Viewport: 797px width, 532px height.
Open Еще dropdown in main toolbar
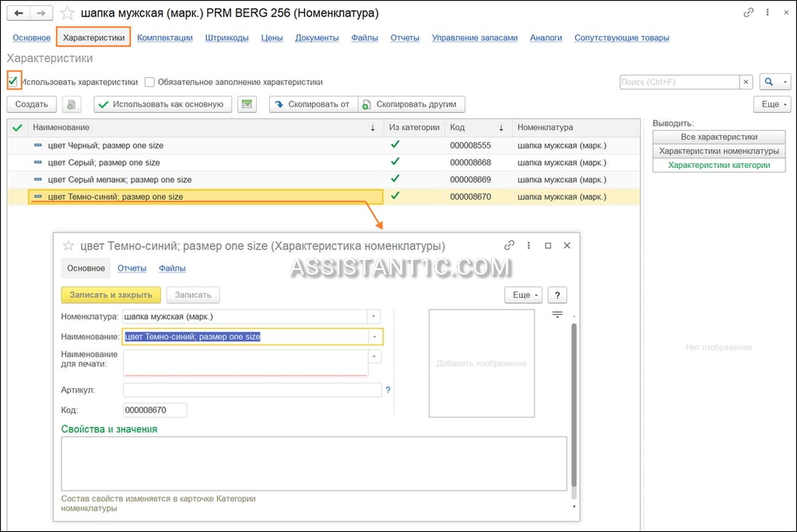click(x=773, y=104)
